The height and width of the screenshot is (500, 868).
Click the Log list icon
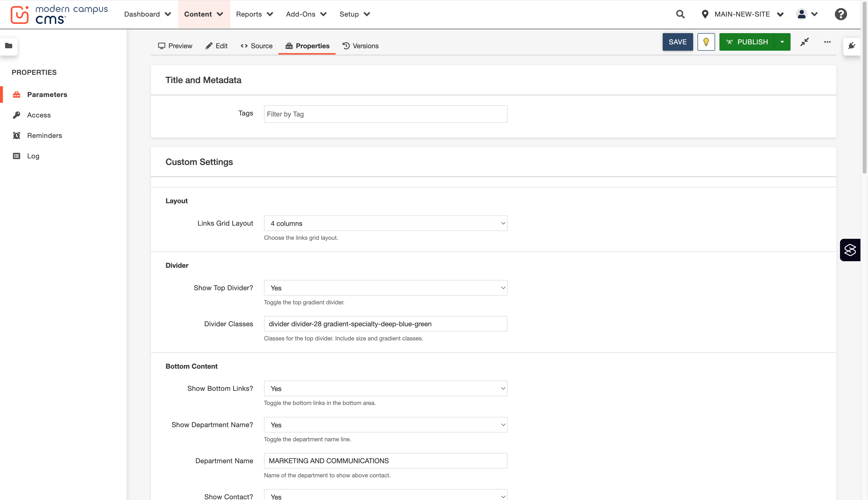tap(17, 156)
